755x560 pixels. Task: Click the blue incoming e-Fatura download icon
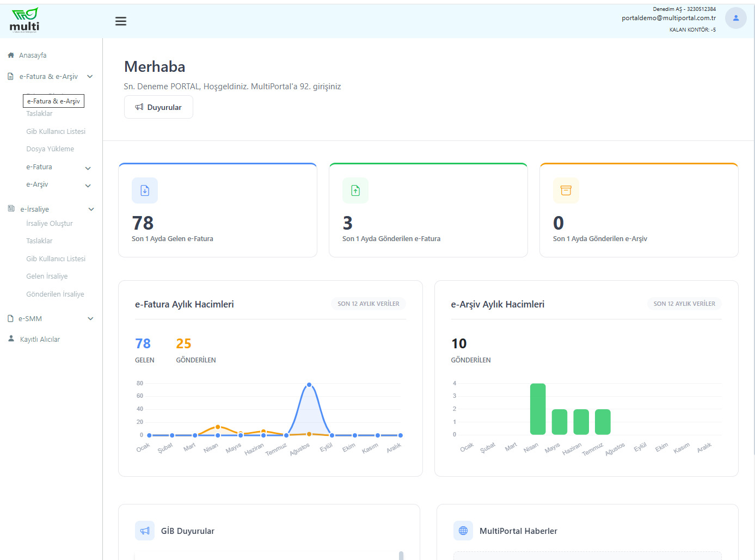[x=145, y=190]
